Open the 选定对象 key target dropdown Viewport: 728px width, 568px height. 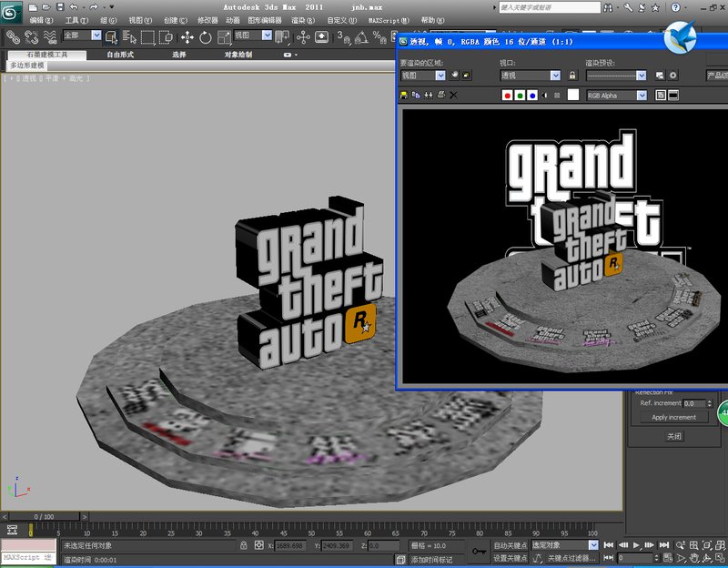564,545
